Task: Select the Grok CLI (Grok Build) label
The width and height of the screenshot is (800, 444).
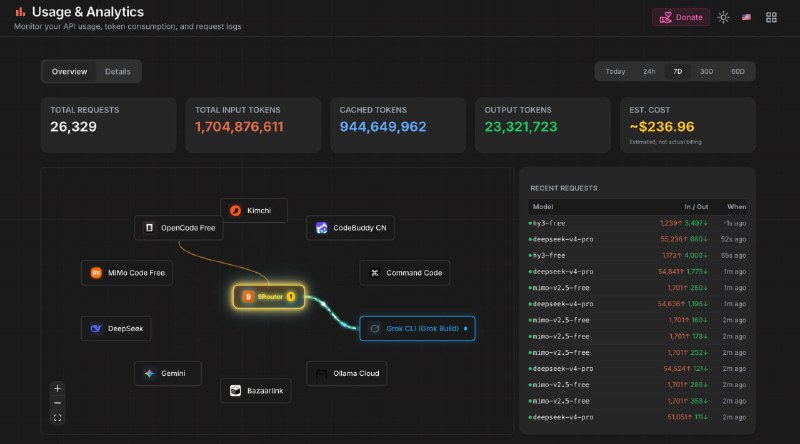Action: pyautogui.click(x=422, y=328)
